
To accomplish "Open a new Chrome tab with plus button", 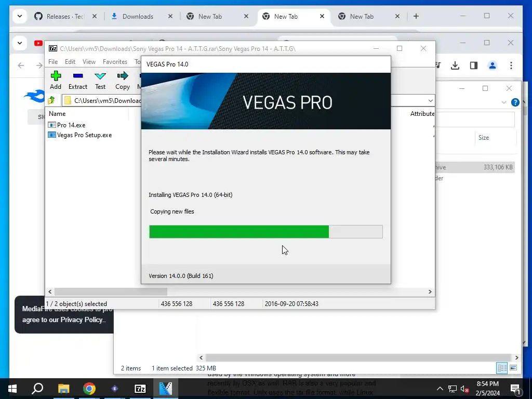I will tap(416, 16).
